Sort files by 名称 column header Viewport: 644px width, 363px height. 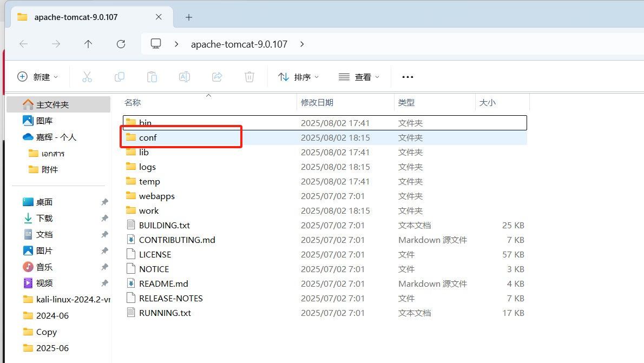coord(133,102)
